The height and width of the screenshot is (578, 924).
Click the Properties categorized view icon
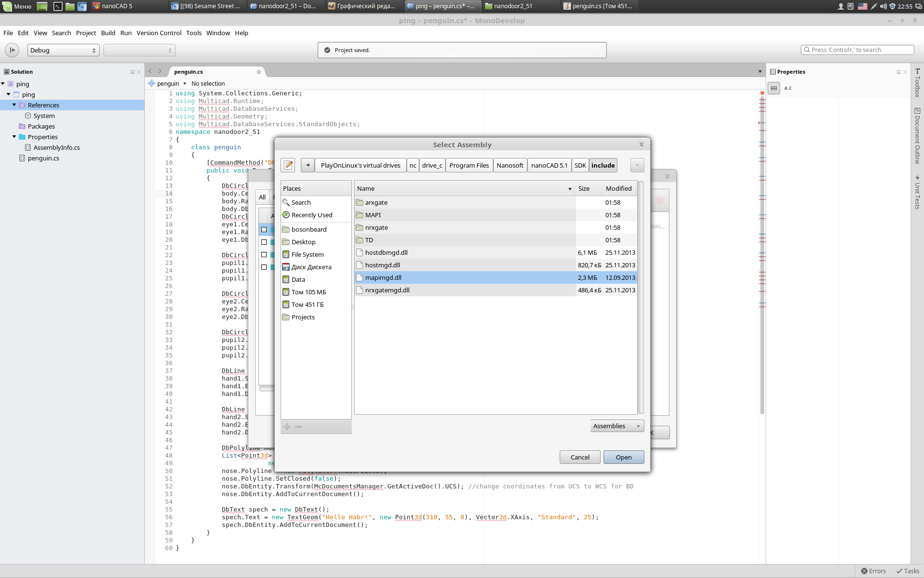point(774,88)
